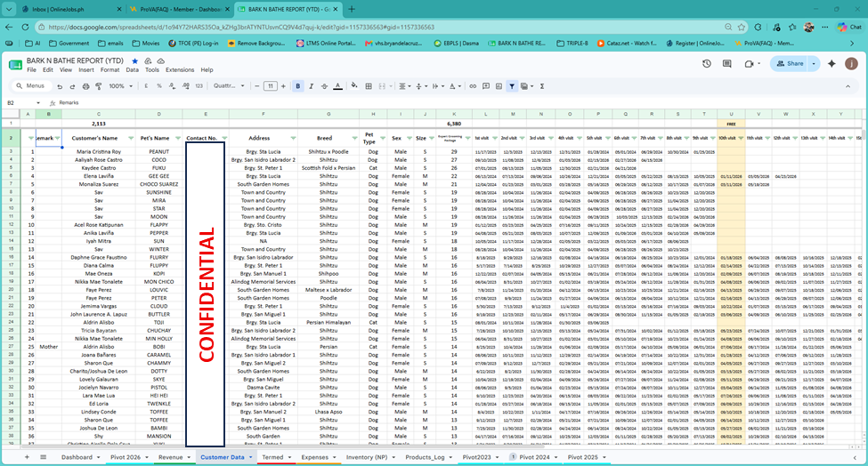This screenshot has width=868, height=466.
Task: Switch to Inventory (NP) sheet tab
Action: (x=369, y=457)
